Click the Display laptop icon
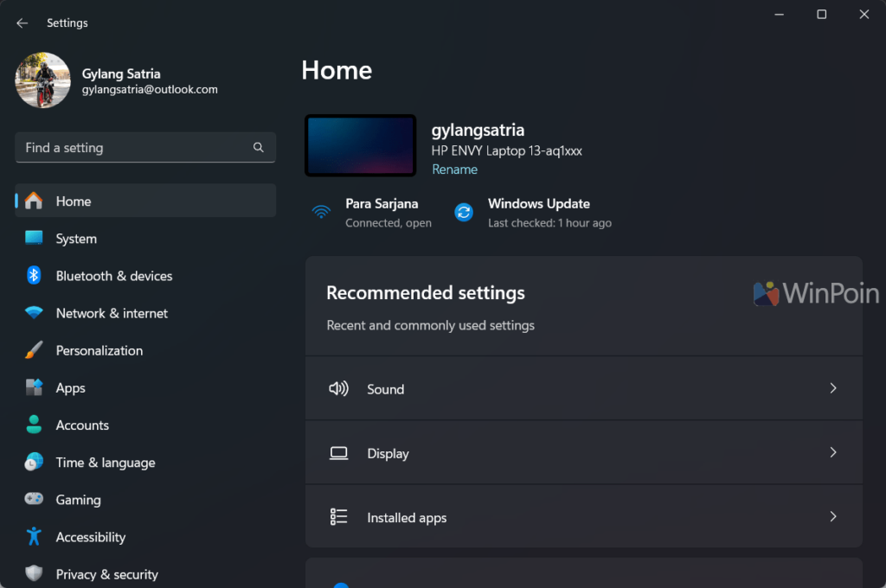 tap(338, 453)
